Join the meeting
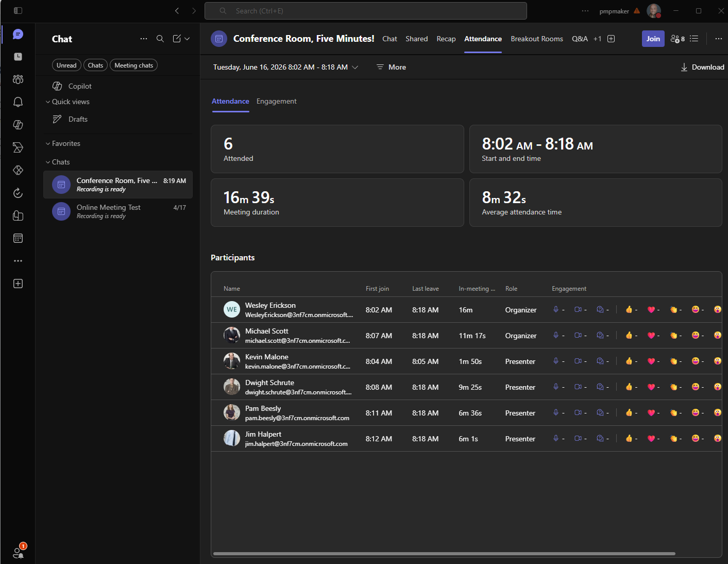 (x=653, y=39)
